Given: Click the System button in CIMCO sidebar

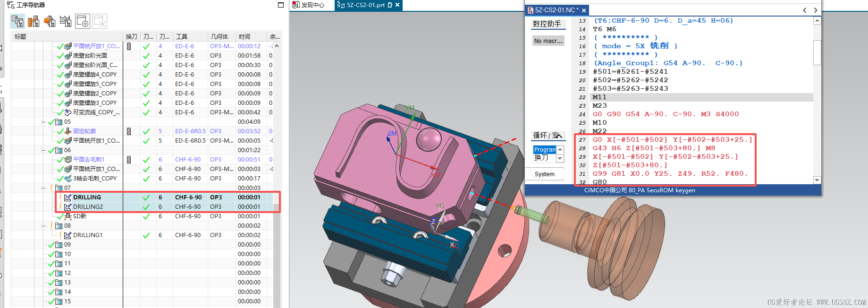Looking at the screenshot, I should coord(545,174).
